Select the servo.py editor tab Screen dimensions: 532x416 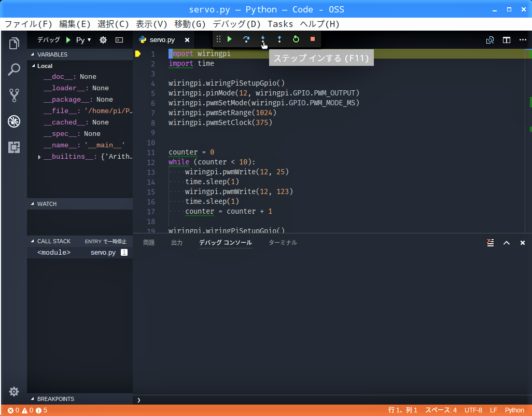[162, 40]
